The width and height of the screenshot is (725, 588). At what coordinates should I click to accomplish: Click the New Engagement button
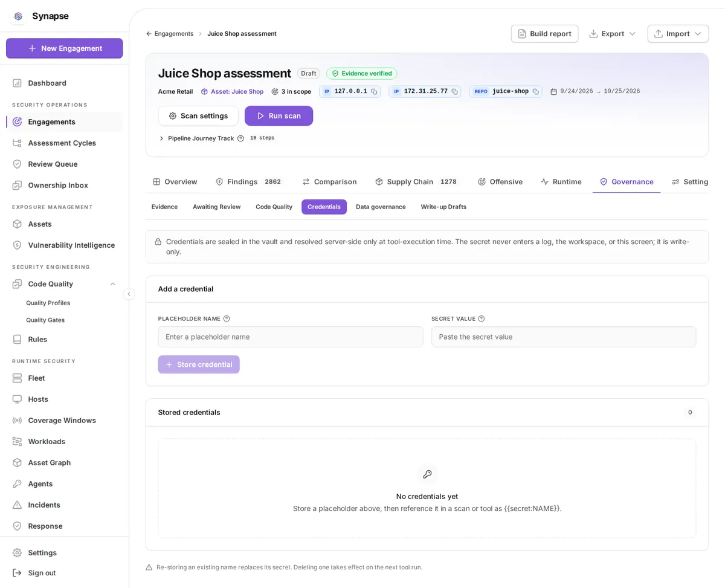(65, 48)
